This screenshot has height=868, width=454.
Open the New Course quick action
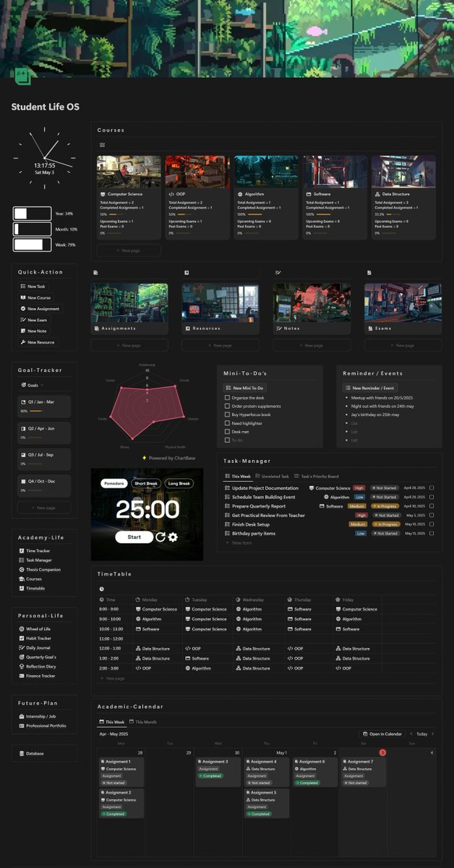tap(35, 297)
